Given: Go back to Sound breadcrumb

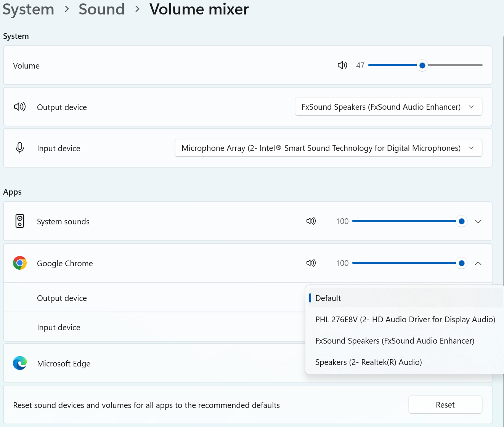Looking at the screenshot, I should click(x=101, y=9).
